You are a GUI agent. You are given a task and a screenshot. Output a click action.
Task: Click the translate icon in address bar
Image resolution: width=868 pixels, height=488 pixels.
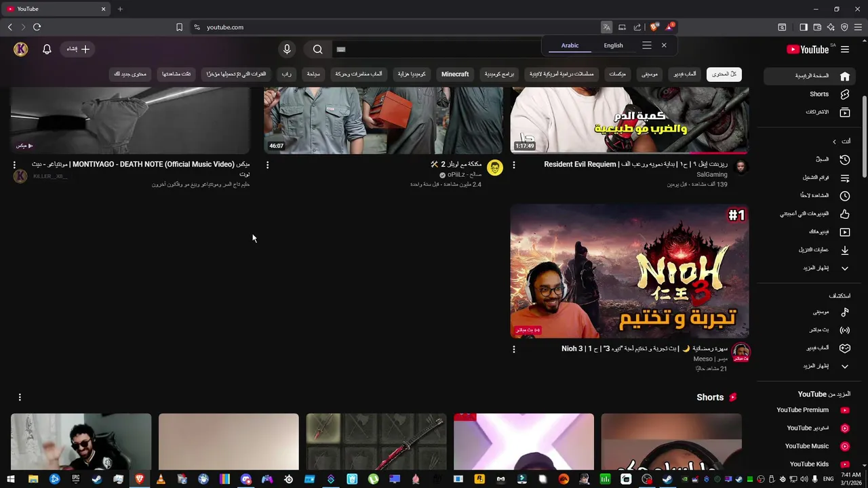pyautogui.click(x=606, y=27)
